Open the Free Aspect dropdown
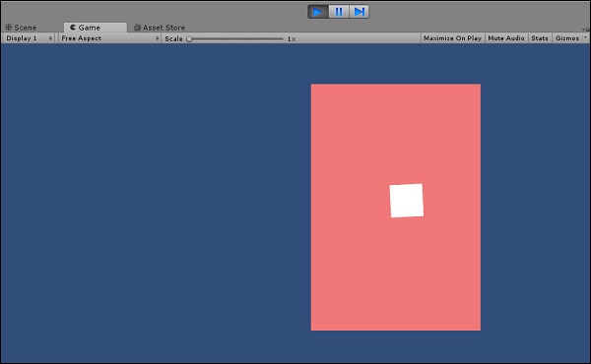591x364 pixels. click(x=109, y=38)
